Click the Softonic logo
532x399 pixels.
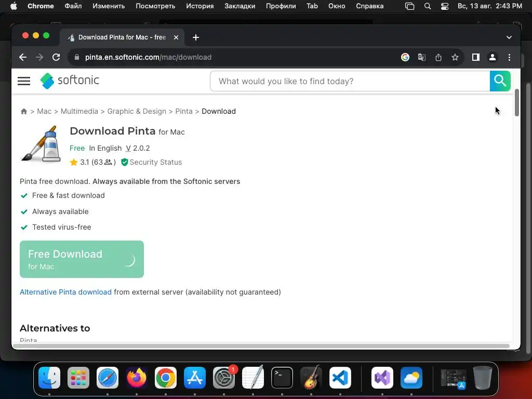(x=70, y=81)
